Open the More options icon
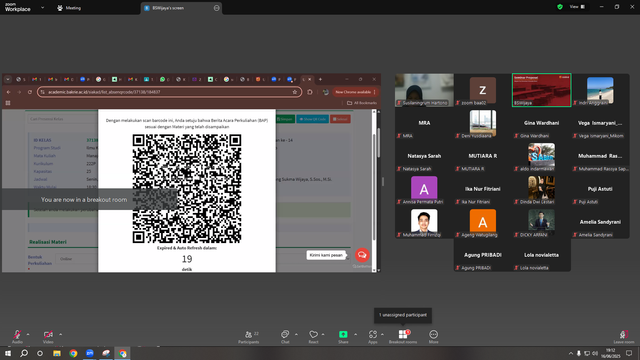 point(433,335)
